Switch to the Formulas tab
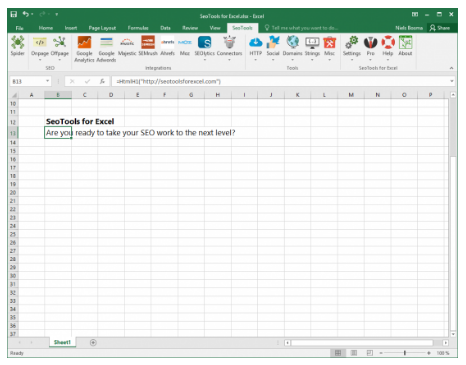Image resolution: width=466 pixels, height=365 pixels. point(138,28)
